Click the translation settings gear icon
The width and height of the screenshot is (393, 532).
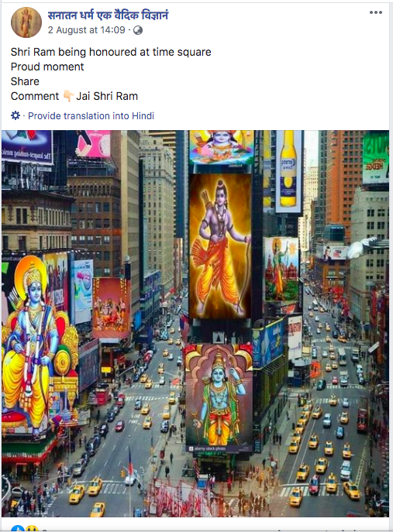[16, 115]
